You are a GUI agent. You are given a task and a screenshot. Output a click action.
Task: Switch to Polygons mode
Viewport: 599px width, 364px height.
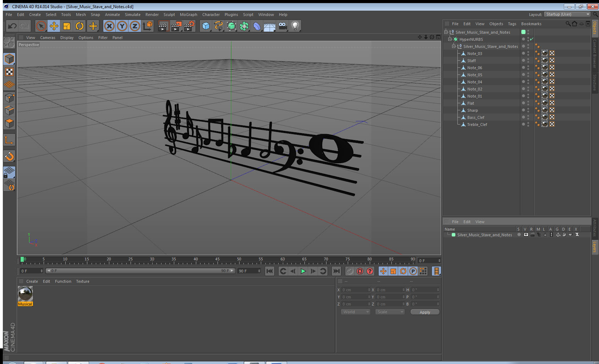pos(9,123)
